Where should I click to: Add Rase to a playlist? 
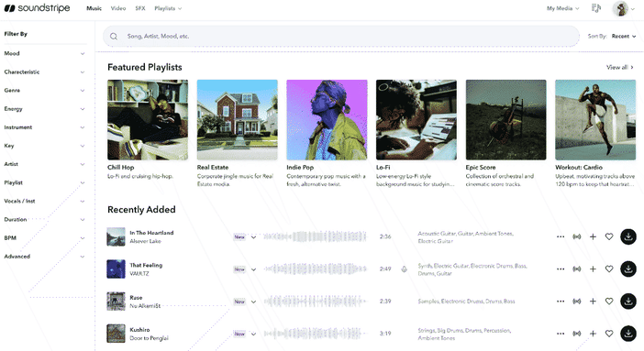593,301
